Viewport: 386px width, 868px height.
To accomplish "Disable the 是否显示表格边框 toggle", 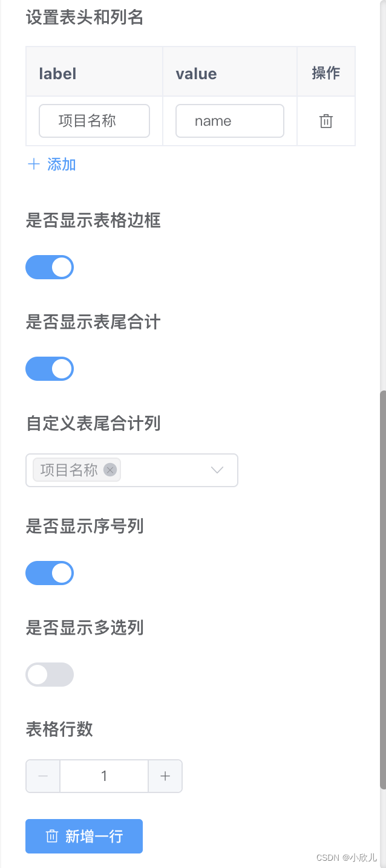I will coord(50,267).
